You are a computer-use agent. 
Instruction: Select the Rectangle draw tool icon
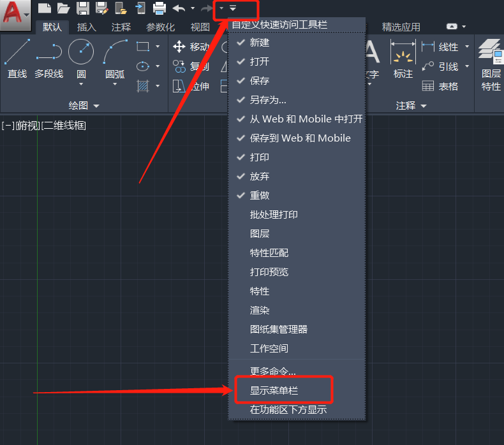143,47
